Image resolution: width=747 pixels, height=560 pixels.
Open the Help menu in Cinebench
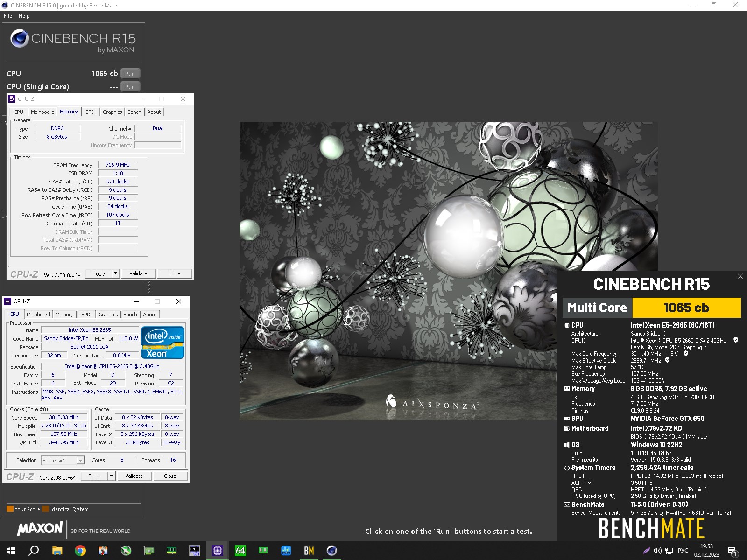(x=24, y=16)
